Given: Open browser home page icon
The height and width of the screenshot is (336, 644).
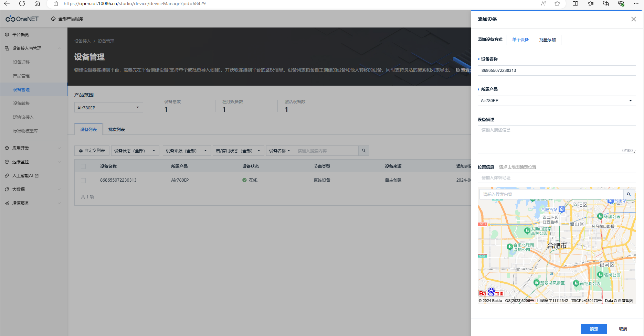Looking at the screenshot, I should point(37,3).
